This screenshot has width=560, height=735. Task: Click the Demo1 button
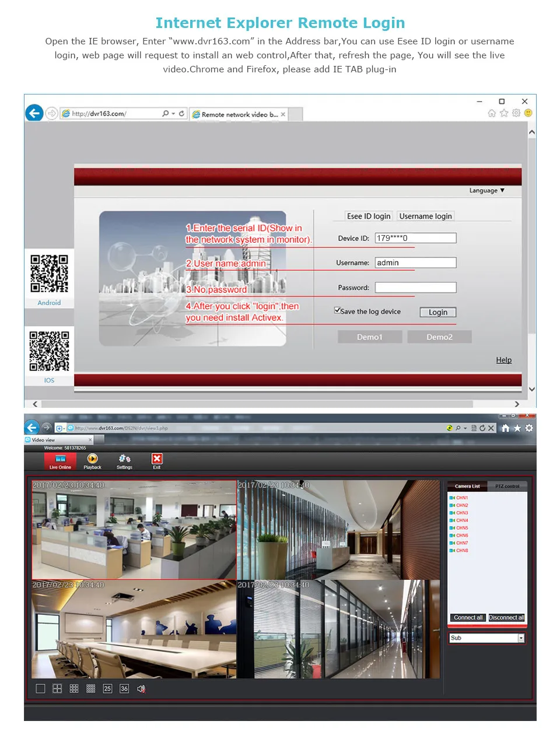(370, 337)
